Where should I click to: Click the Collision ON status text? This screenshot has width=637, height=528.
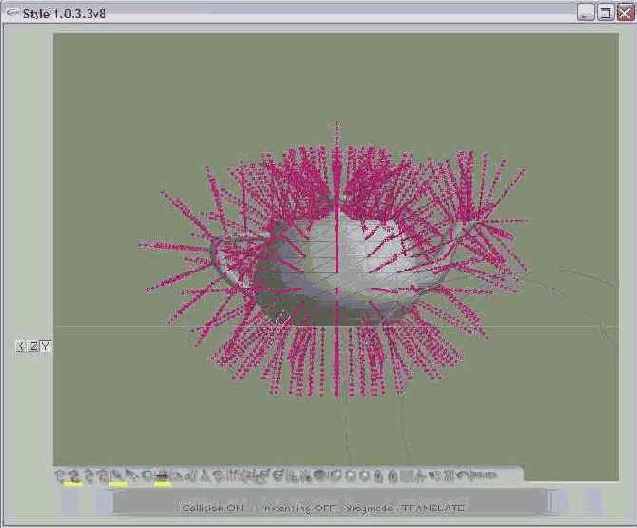point(211,508)
